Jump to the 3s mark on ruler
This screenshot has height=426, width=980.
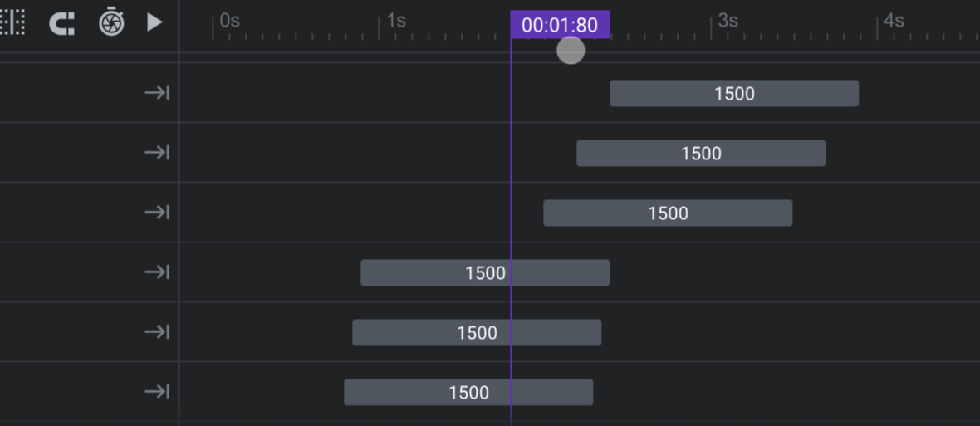pos(728,21)
